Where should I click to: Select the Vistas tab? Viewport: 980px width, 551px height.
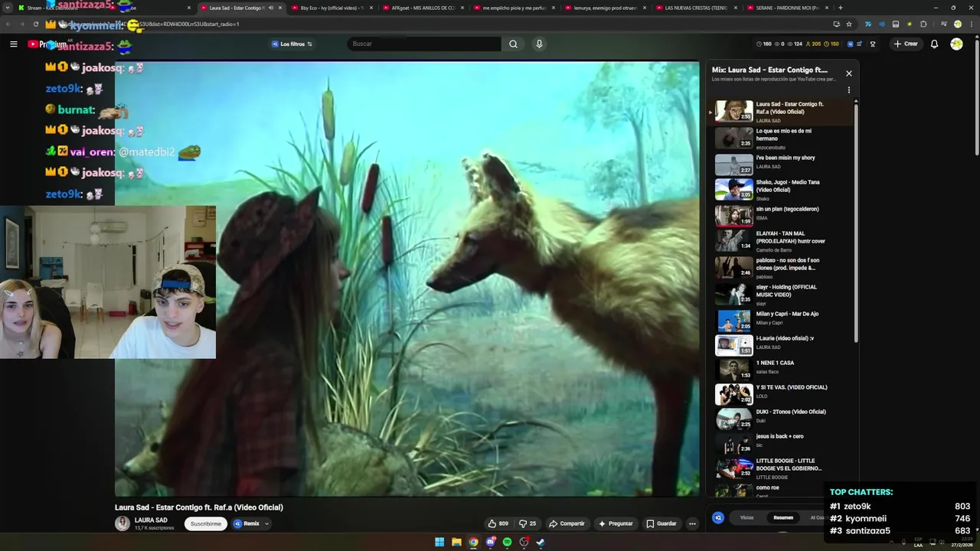(x=746, y=518)
